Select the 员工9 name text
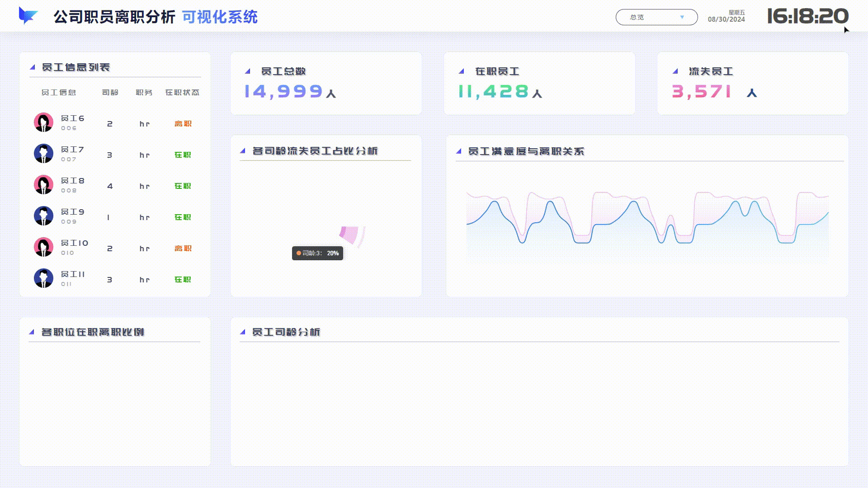 tap(72, 212)
